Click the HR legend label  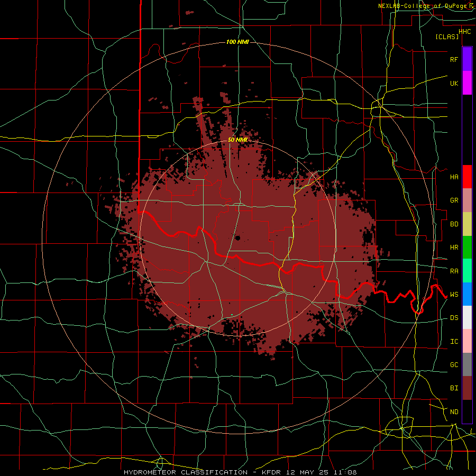point(454,248)
